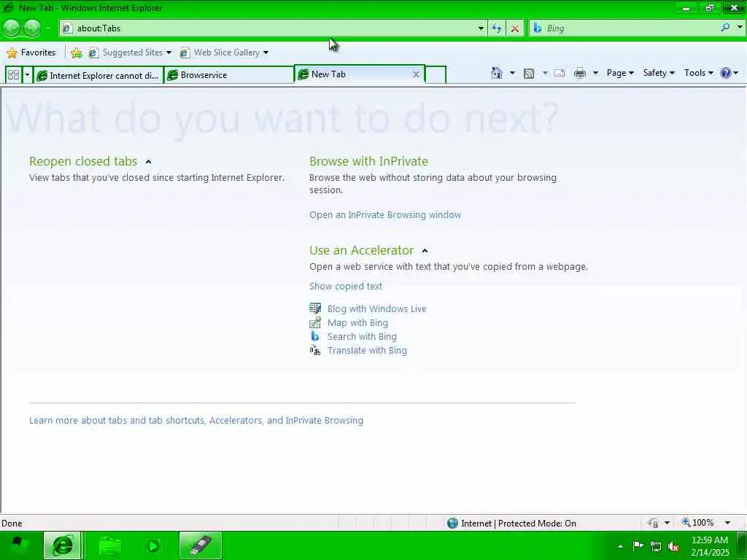Click the Read Mail icon
This screenshot has width=747, height=560.
pyautogui.click(x=560, y=73)
